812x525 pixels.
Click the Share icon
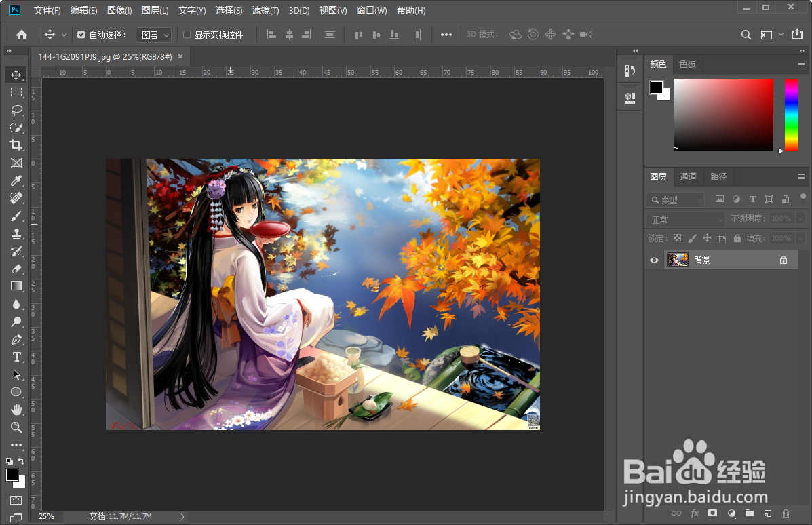click(x=797, y=35)
